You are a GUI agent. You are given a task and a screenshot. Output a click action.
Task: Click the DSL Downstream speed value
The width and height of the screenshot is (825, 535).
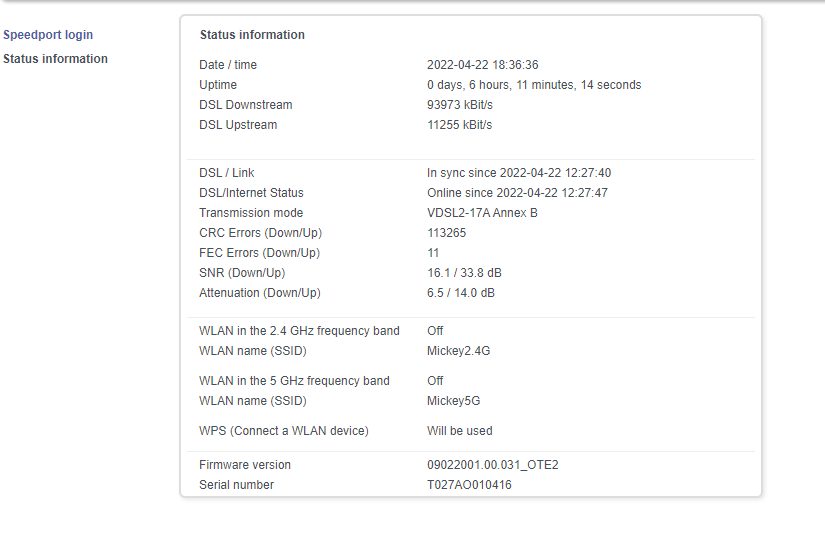click(460, 105)
